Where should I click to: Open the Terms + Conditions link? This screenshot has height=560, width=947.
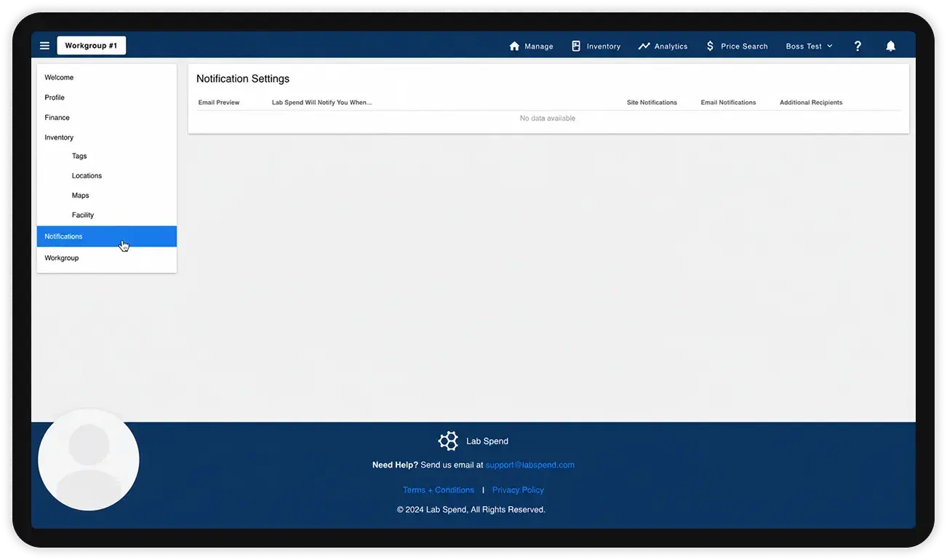click(x=439, y=490)
